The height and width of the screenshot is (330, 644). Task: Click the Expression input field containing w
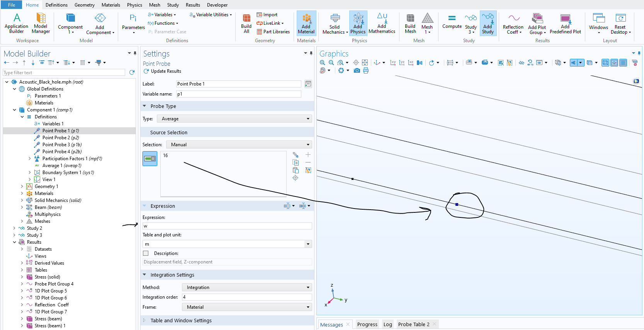click(x=227, y=226)
